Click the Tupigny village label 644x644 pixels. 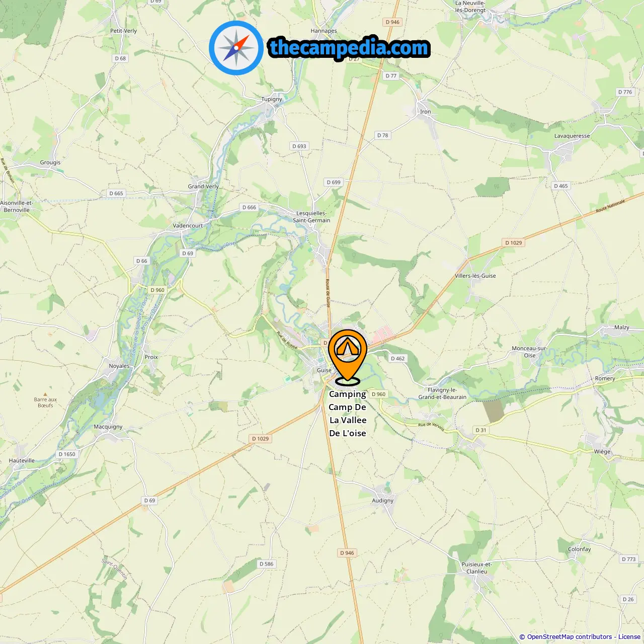[x=272, y=99]
